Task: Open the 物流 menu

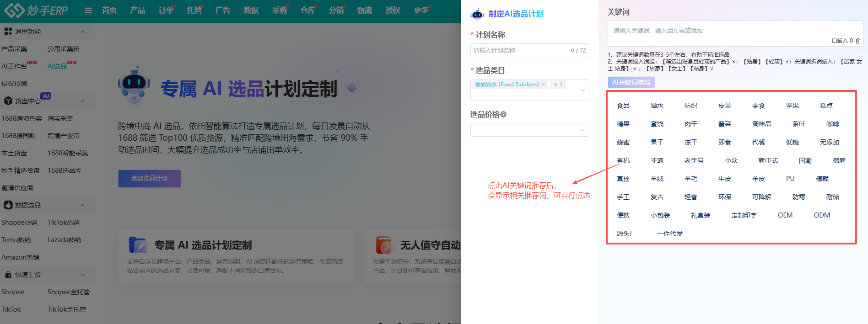Action: click(x=365, y=10)
